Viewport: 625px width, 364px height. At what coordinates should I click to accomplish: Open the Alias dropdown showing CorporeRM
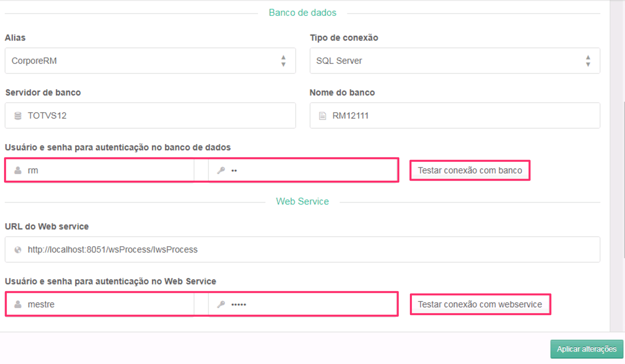point(150,61)
